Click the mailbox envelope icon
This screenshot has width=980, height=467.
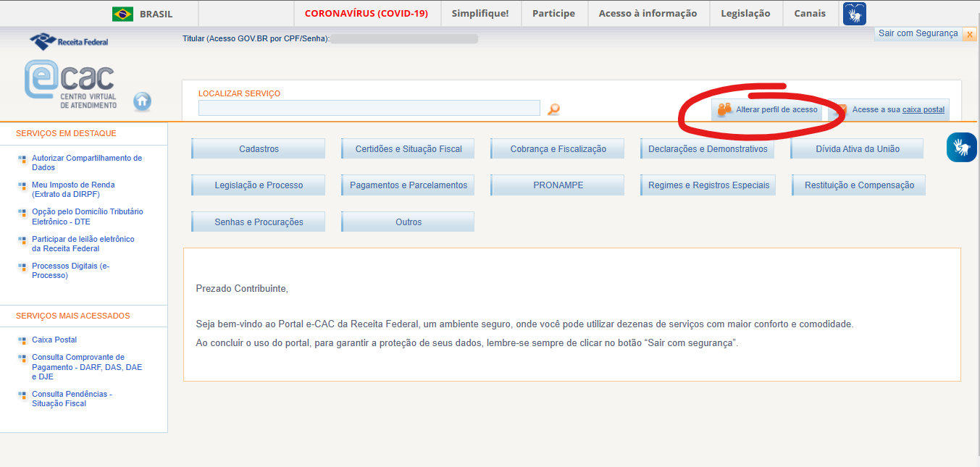tap(841, 110)
